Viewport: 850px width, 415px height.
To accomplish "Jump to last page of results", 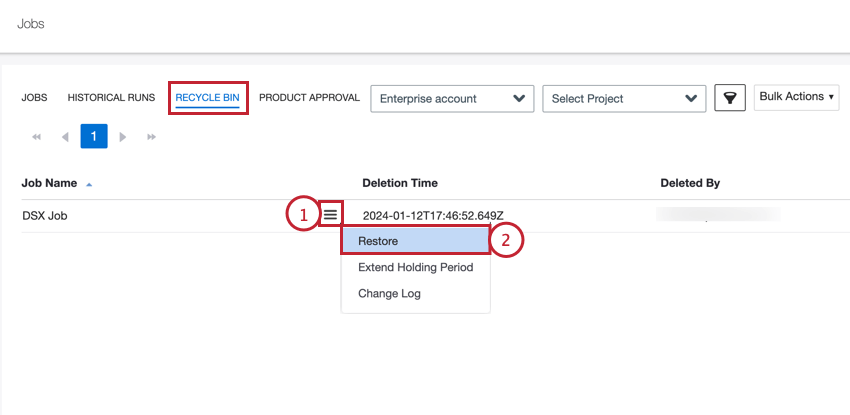I will 151,136.
